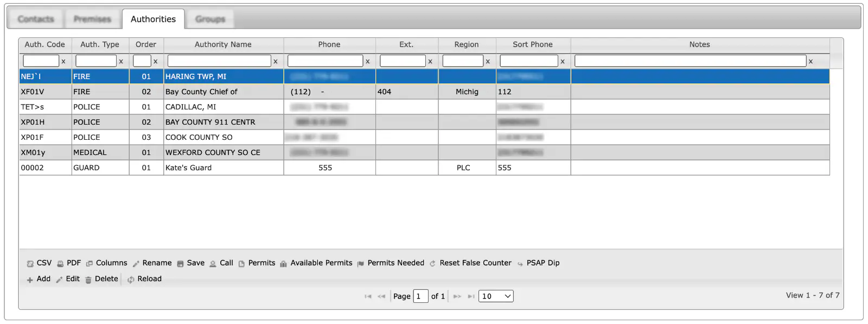Select the Authorities tab
The height and width of the screenshot is (324, 868).
[x=154, y=19]
